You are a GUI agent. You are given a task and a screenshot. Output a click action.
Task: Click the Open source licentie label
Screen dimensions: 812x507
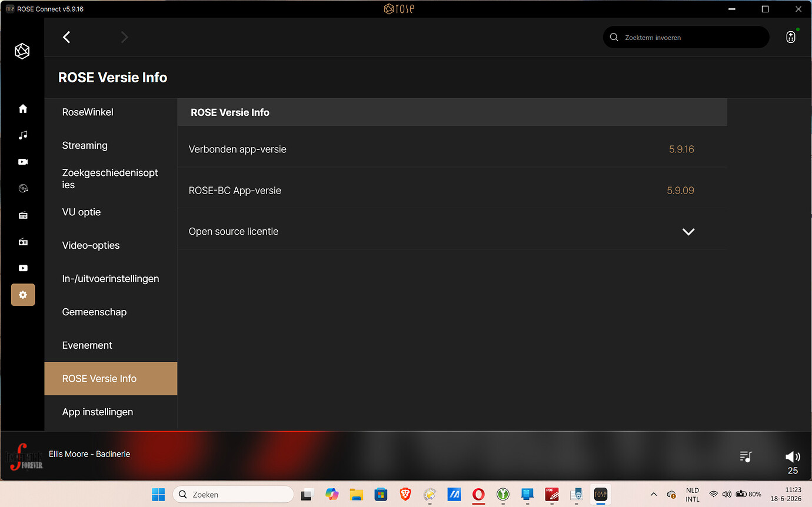pyautogui.click(x=234, y=232)
